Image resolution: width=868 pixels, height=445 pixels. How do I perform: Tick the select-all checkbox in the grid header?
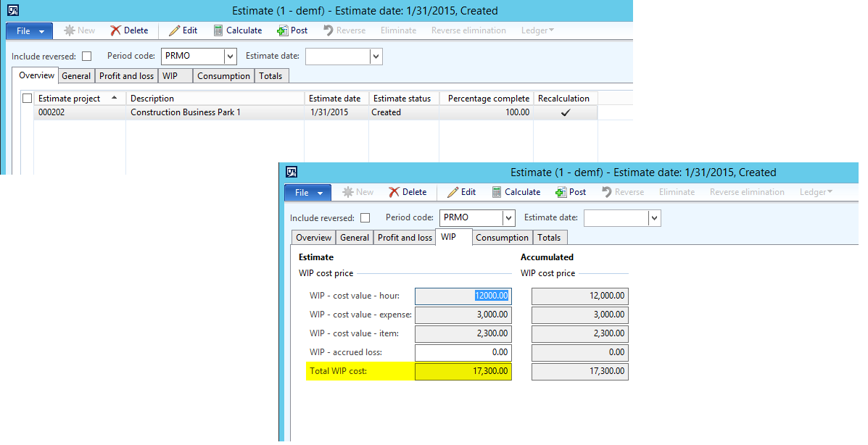point(28,99)
